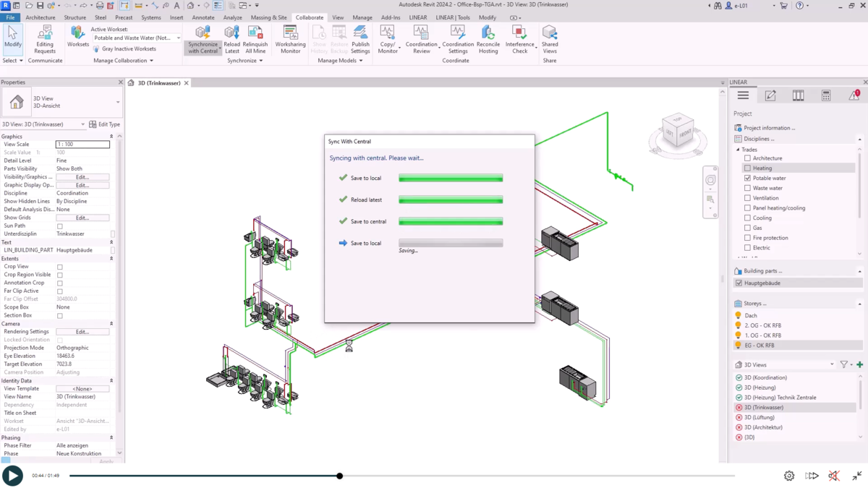Open the active workset dropdown
The height and width of the screenshot is (488, 868).
click(178, 38)
